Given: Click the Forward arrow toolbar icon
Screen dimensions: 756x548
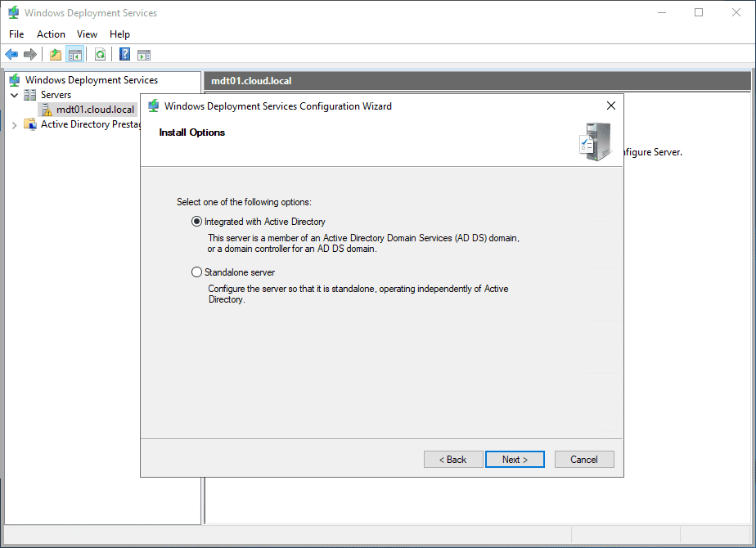Looking at the screenshot, I should click(30, 55).
